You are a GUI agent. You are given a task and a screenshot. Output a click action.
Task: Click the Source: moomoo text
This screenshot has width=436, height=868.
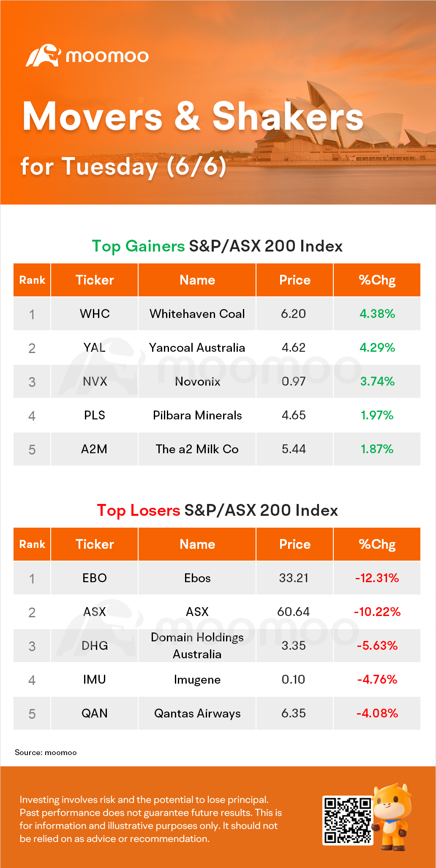pos(46,753)
